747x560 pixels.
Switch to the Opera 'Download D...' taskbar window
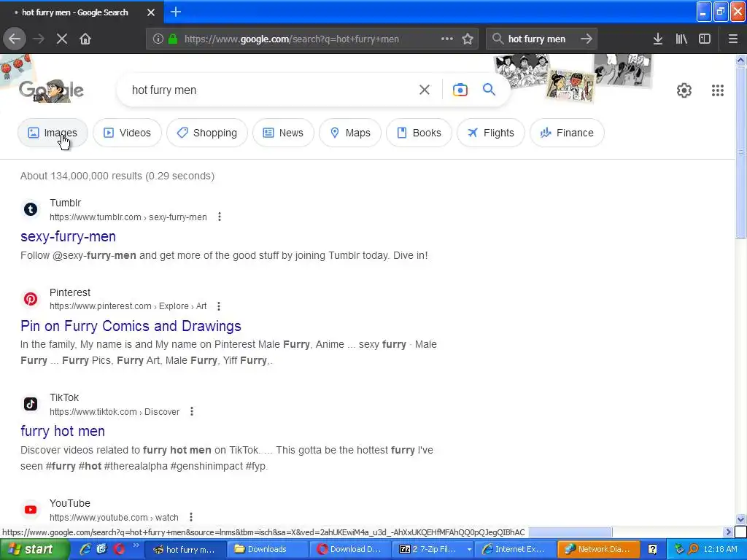click(349, 550)
